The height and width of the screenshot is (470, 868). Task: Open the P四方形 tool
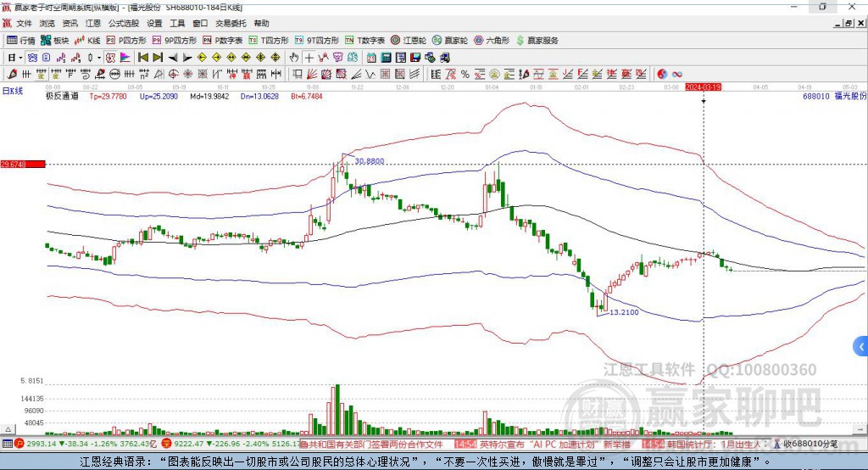126,41
